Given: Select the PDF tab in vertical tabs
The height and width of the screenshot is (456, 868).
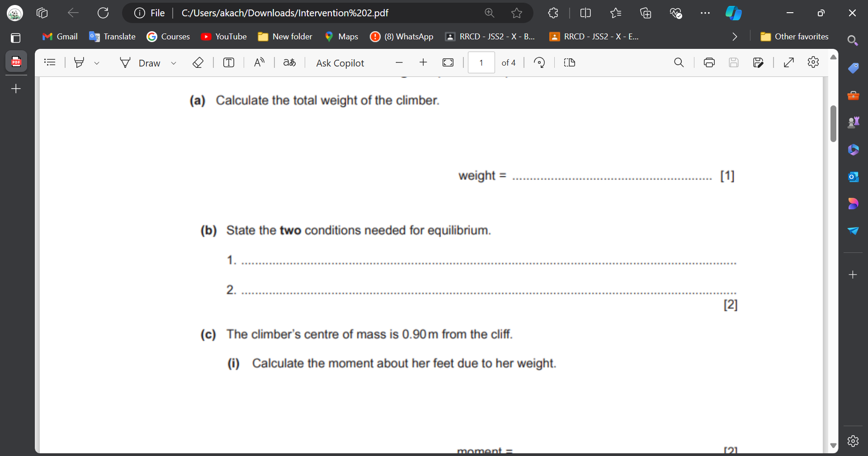Looking at the screenshot, I should 16,62.
